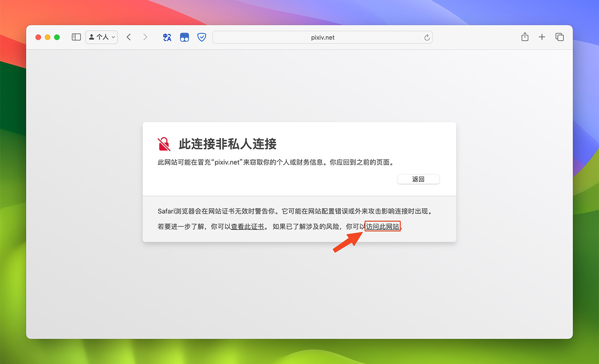This screenshot has height=364, width=599.
Task: Click the crossed-out red lock icon
Action: [x=164, y=144]
